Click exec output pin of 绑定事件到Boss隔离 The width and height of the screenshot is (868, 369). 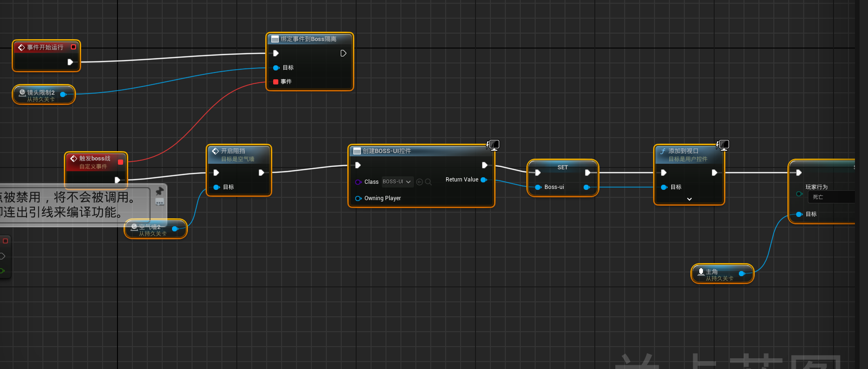pos(343,53)
